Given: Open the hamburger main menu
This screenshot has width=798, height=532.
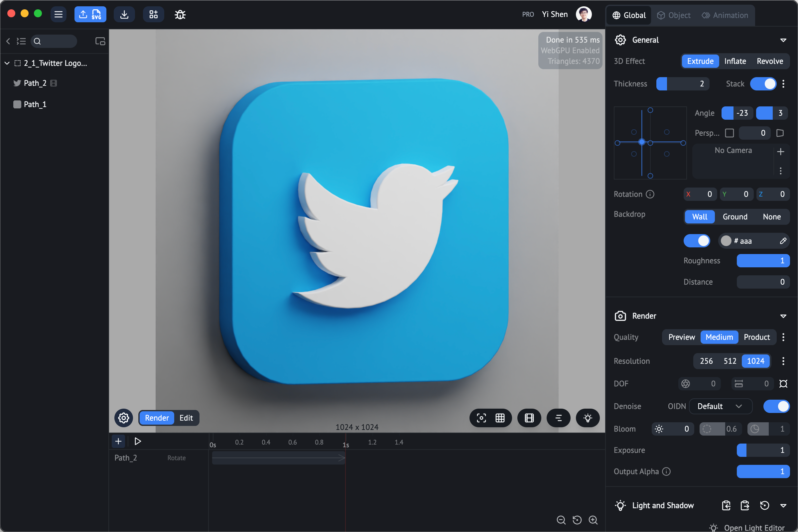Looking at the screenshot, I should click(x=59, y=14).
